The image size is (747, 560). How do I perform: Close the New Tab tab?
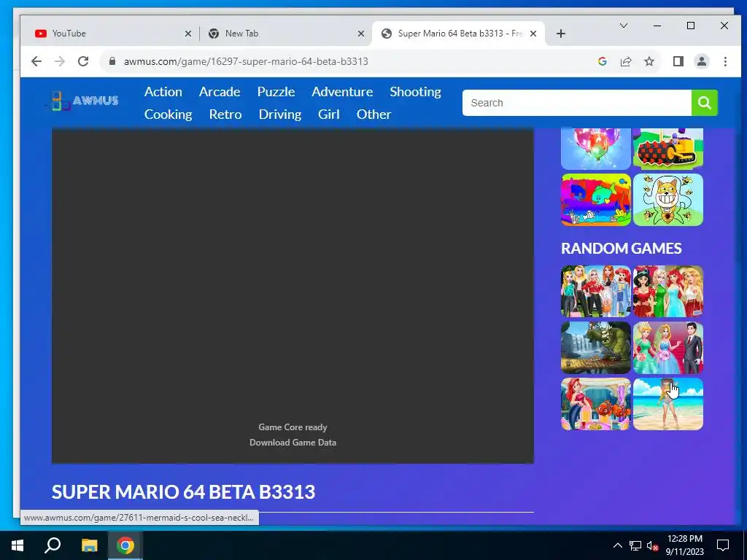click(361, 34)
